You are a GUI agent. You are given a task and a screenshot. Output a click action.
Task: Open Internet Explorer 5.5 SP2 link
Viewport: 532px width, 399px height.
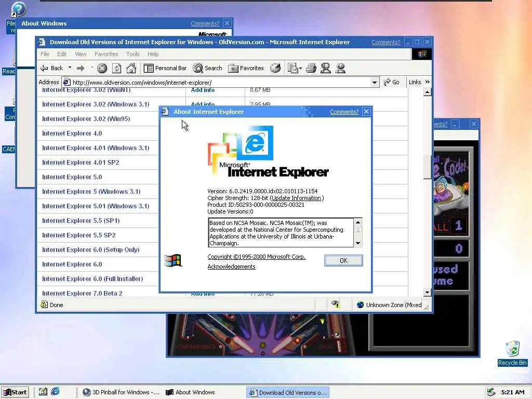click(79, 235)
